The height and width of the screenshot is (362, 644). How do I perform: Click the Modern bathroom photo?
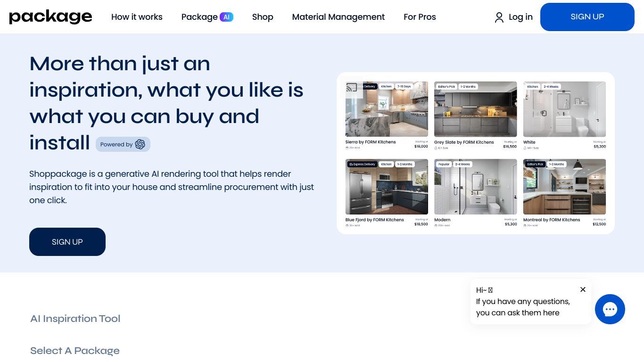[x=475, y=187]
